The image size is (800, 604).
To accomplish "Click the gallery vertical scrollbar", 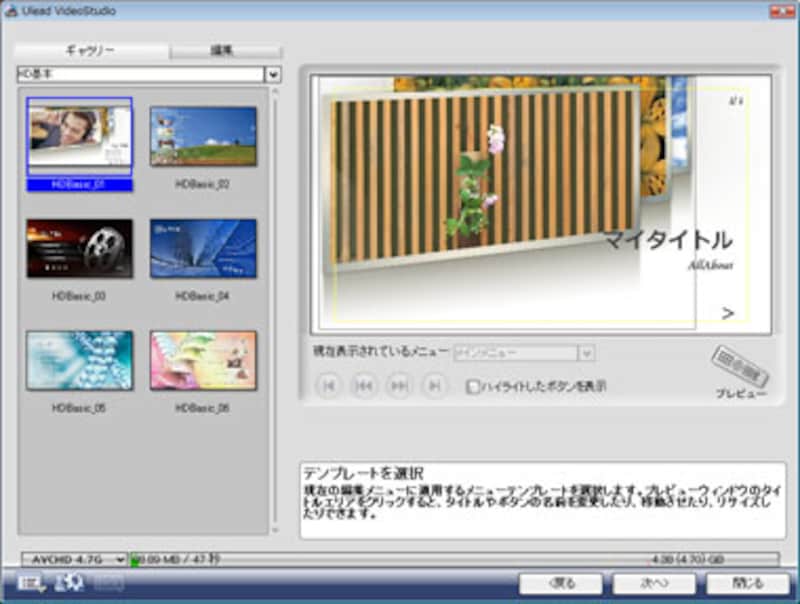I will coord(275,310).
